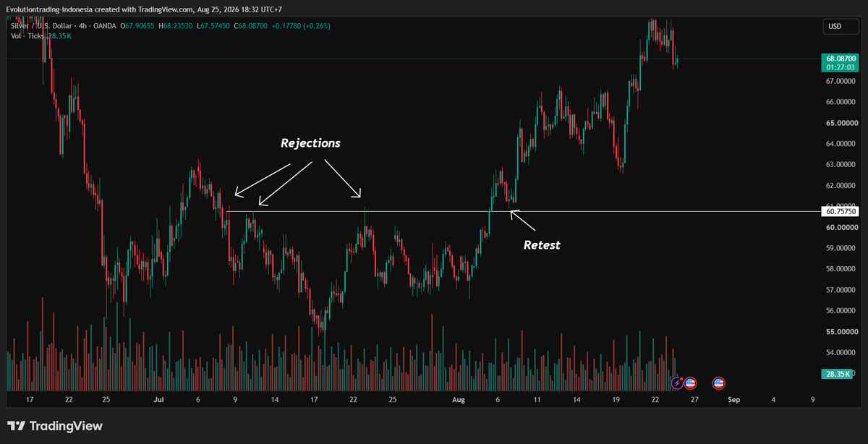Click the 56.00000 price axis label
868x444 pixels.
(x=840, y=311)
